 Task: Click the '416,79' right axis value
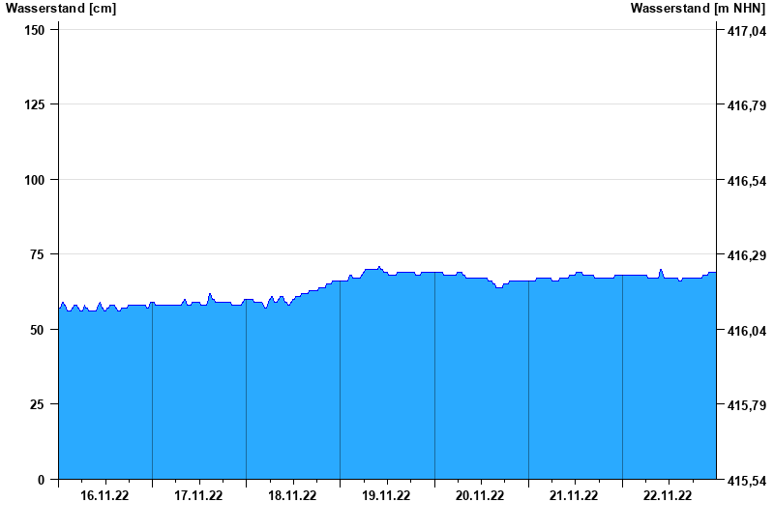747,105
